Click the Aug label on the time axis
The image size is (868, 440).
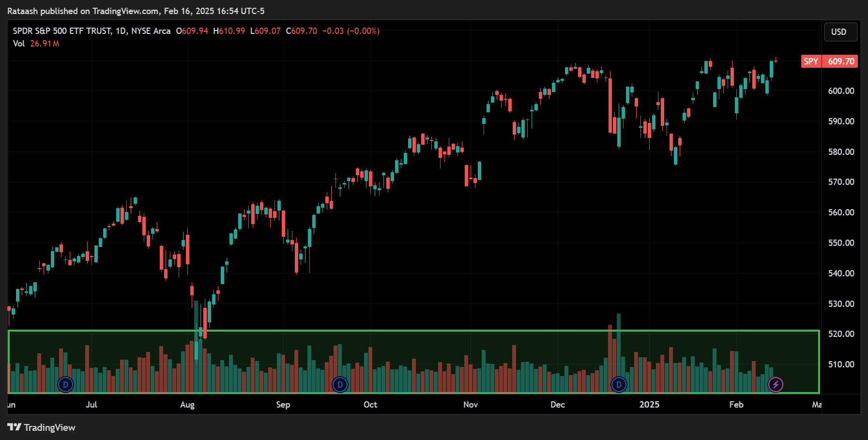187,405
